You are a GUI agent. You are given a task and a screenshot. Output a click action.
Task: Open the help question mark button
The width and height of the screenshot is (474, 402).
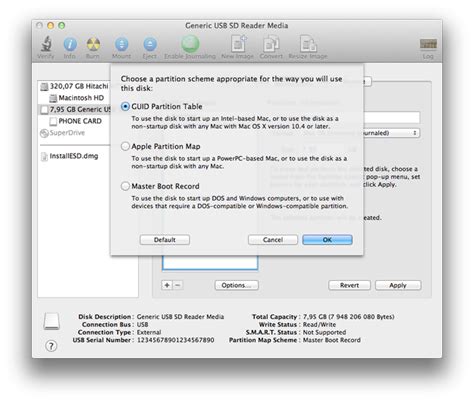tap(51, 346)
